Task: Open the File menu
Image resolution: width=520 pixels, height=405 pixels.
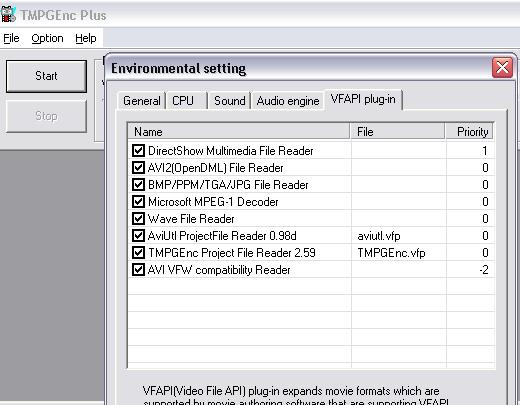Action: pyautogui.click(x=11, y=38)
